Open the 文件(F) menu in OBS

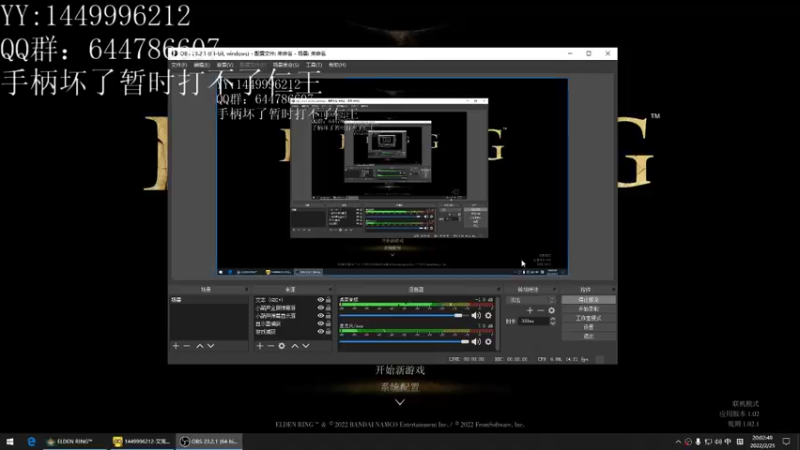pyautogui.click(x=179, y=65)
